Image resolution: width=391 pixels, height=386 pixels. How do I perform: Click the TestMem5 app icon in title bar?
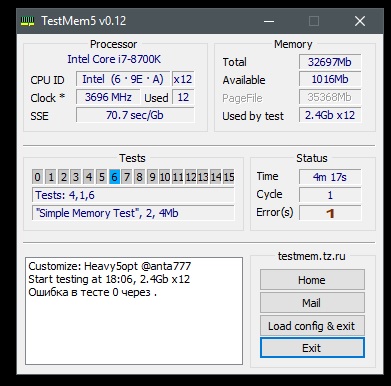(28, 22)
